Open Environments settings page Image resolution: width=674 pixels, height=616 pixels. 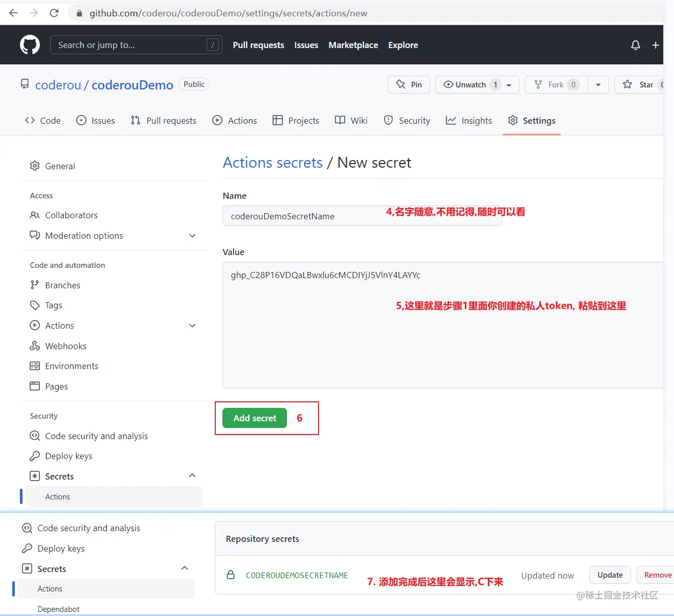pos(72,366)
